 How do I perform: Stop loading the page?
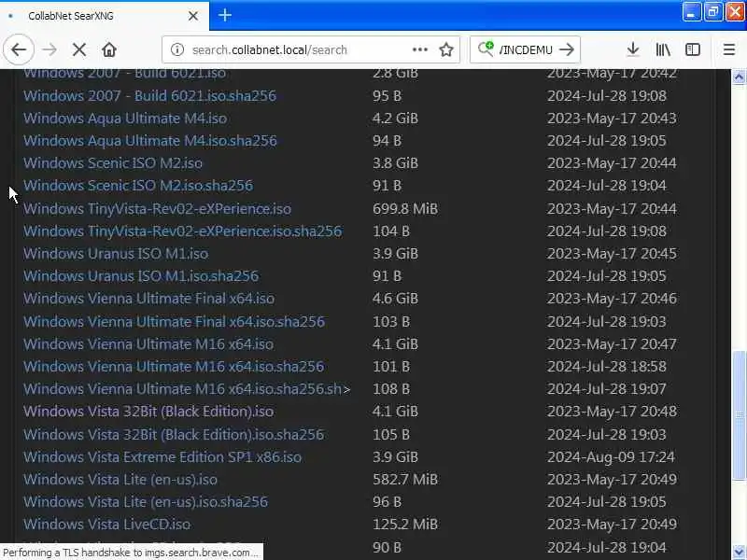79,49
